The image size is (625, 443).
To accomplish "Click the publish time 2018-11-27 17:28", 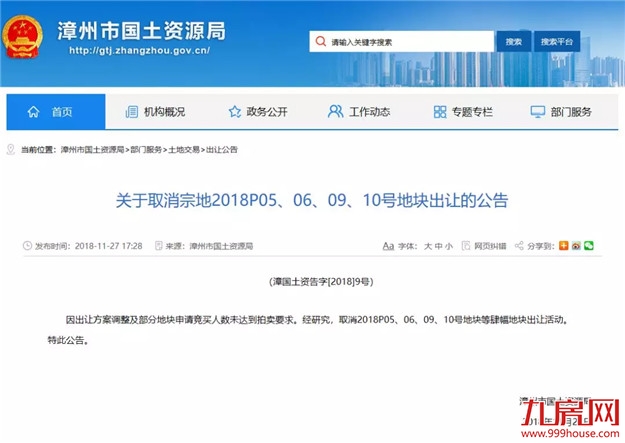I will (108, 246).
